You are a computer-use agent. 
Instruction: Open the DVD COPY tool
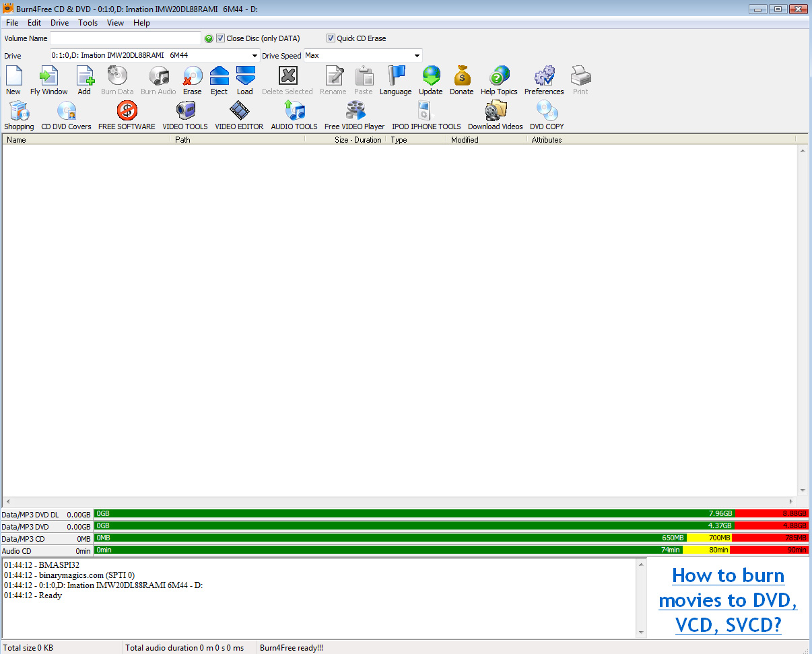(x=547, y=115)
